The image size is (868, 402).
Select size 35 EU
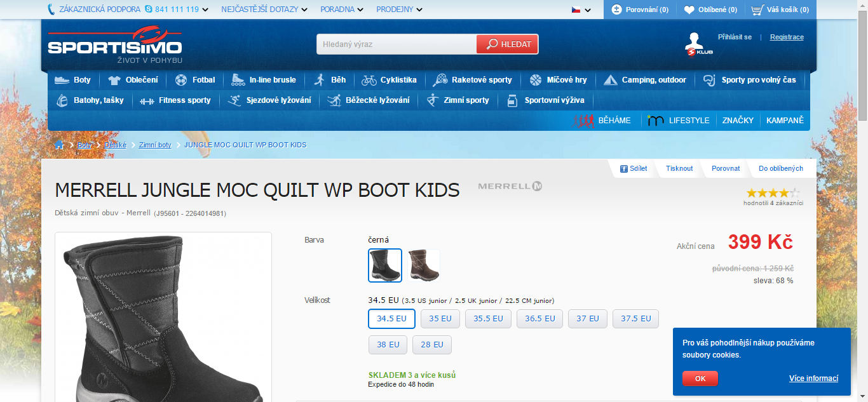pyautogui.click(x=440, y=319)
